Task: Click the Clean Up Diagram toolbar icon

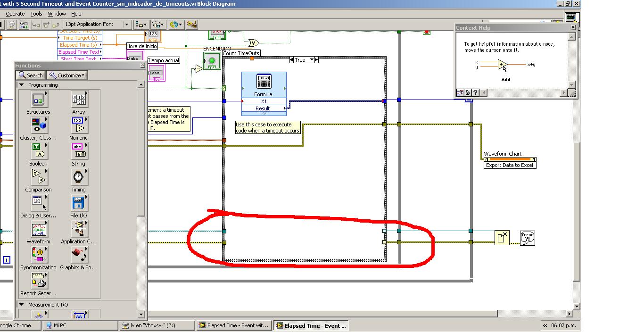Action: pos(192,25)
